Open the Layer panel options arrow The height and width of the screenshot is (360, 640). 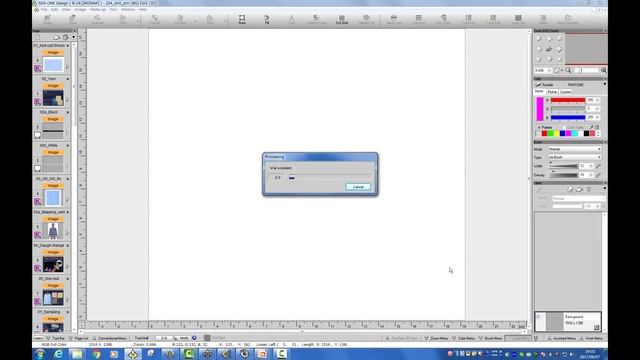point(604,189)
